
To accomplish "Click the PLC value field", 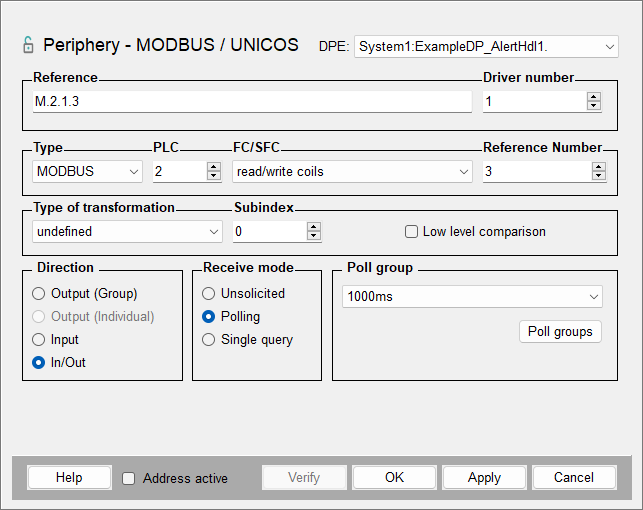I will pos(180,171).
